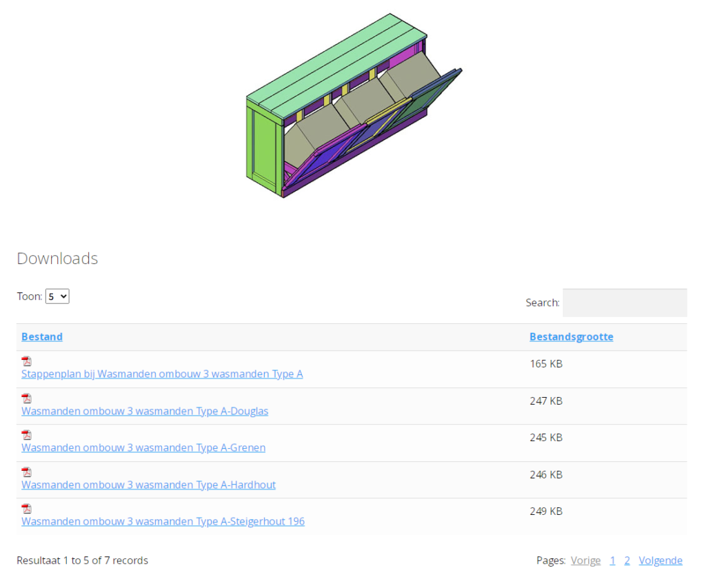
Task: Click the Downloads heading
Action: pyautogui.click(x=57, y=258)
